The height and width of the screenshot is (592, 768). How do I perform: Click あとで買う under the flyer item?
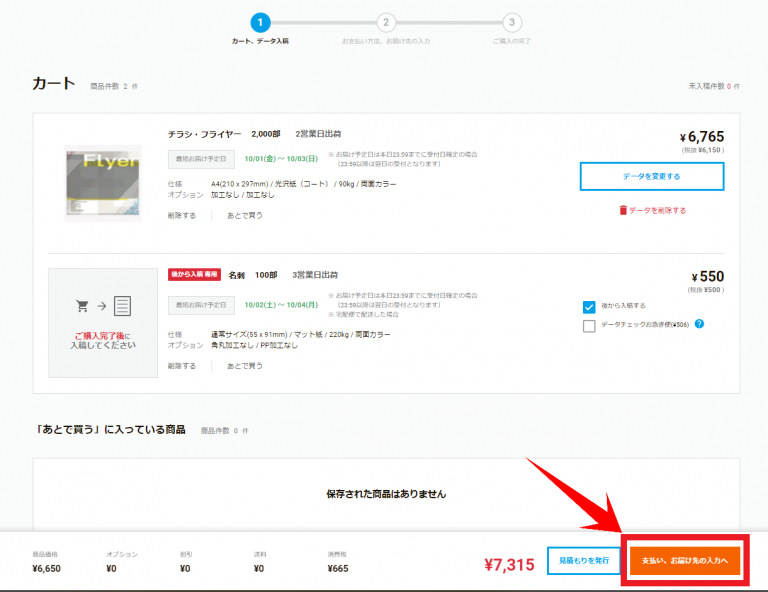[244, 215]
